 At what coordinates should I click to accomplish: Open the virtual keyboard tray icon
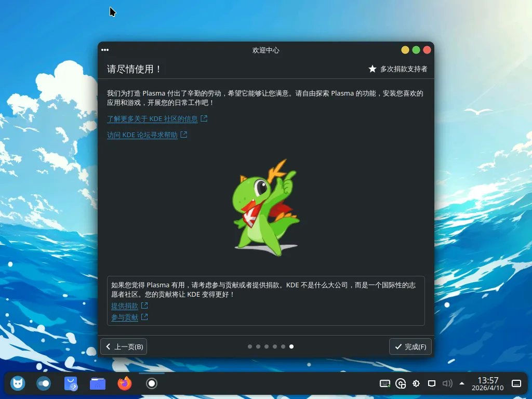[385, 384]
